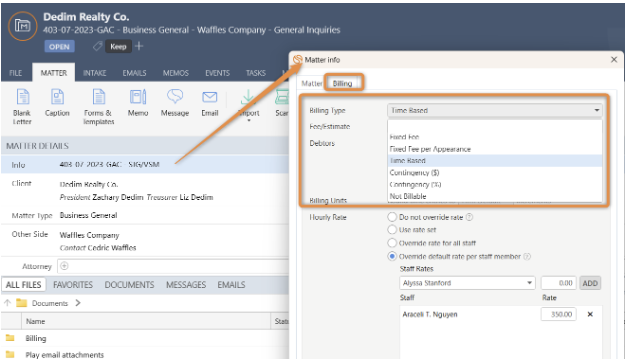Image resolution: width=631 pixels, height=363 pixels.
Task: Choose Time Based in the list
Action: click(x=495, y=161)
